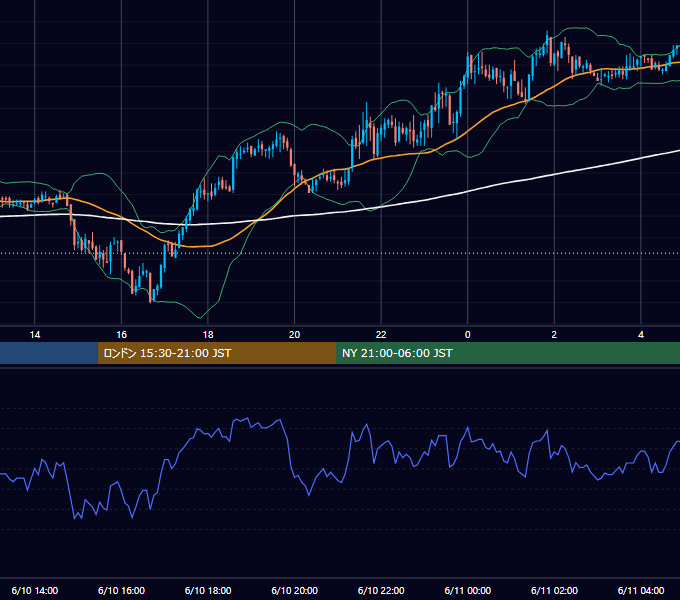The height and width of the screenshot is (600, 680).
Task: Click the 2 hour axis label
Action: (x=554, y=335)
